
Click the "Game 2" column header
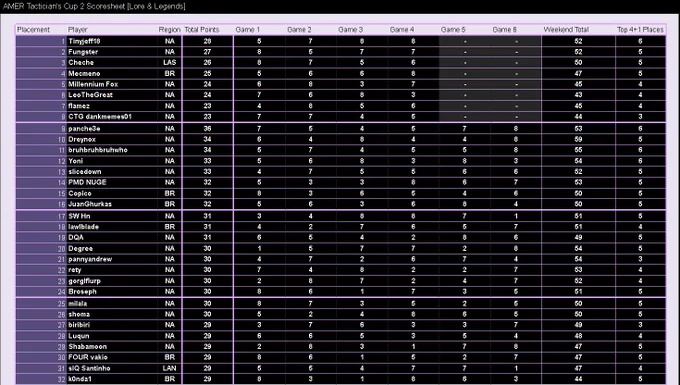[x=299, y=30]
